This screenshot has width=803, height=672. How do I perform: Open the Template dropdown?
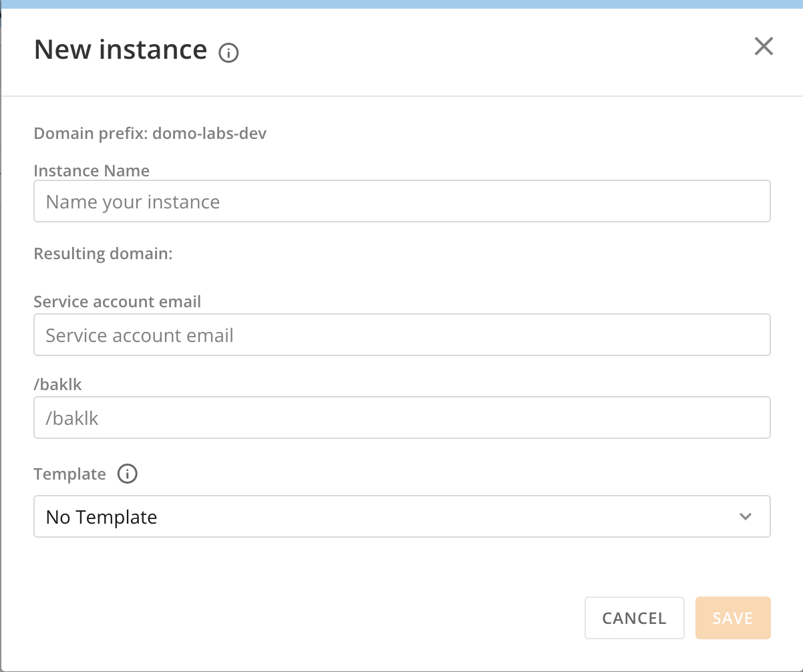[x=401, y=516]
